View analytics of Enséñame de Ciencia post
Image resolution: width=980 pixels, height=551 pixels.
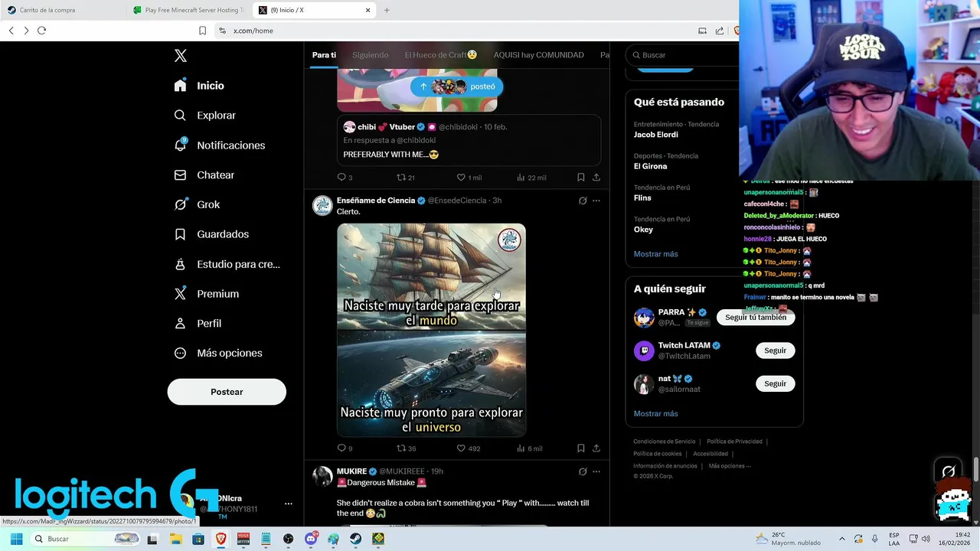pos(530,448)
